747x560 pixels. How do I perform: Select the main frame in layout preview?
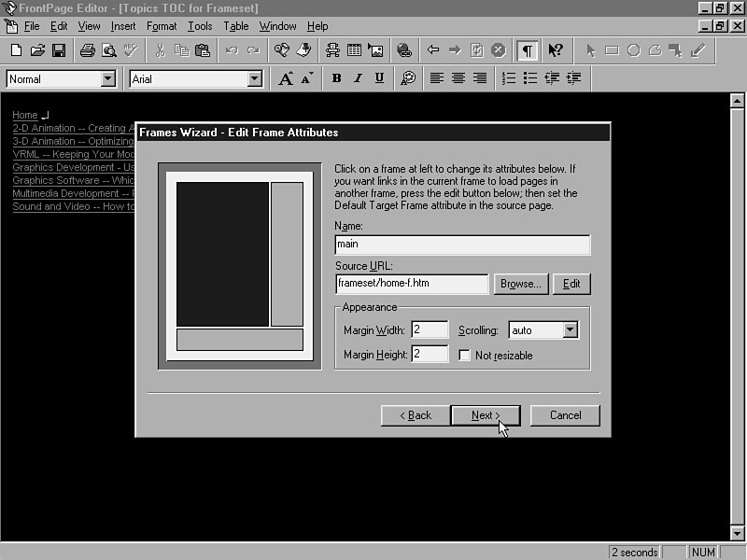pyautogui.click(x=222, y=254)
